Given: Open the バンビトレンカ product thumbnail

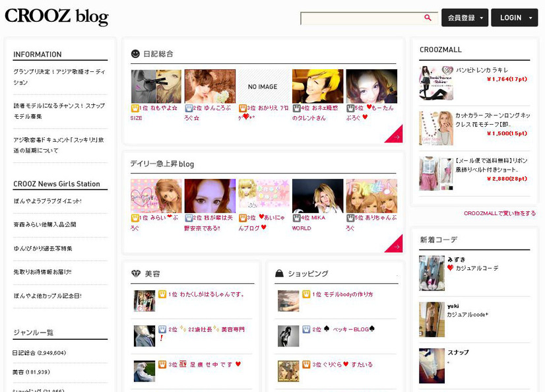Looking at the screenshot, I should 435,82.
